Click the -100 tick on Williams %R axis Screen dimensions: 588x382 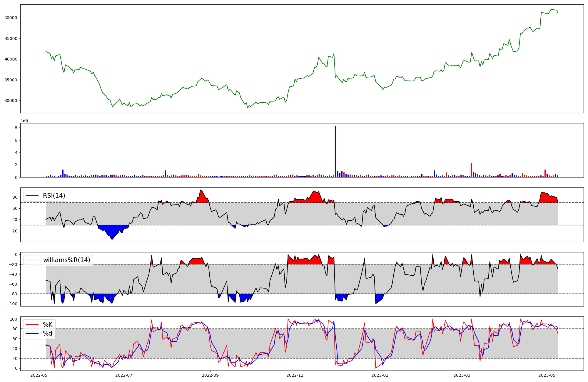coord(12,304)
